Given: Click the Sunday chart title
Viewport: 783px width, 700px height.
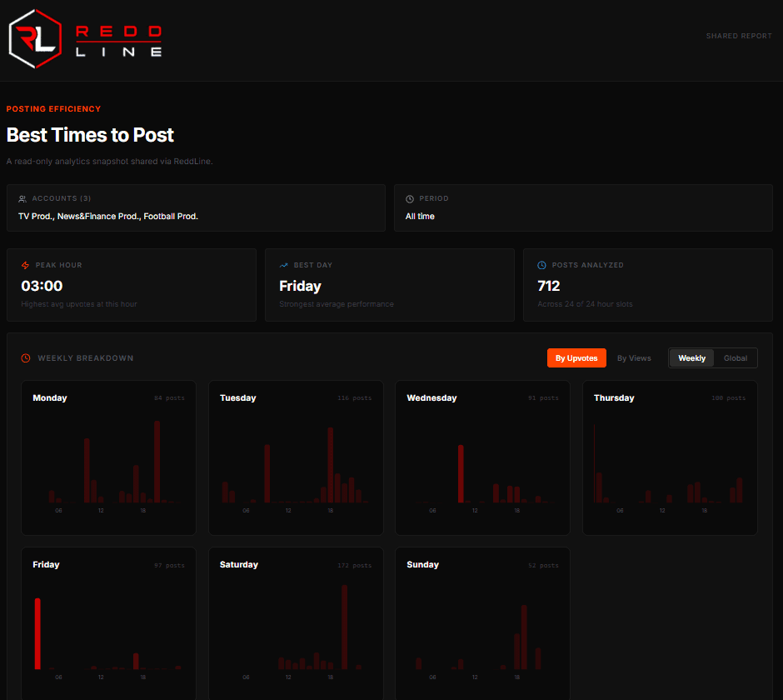Looking at the screenshot, I should 423,565.
